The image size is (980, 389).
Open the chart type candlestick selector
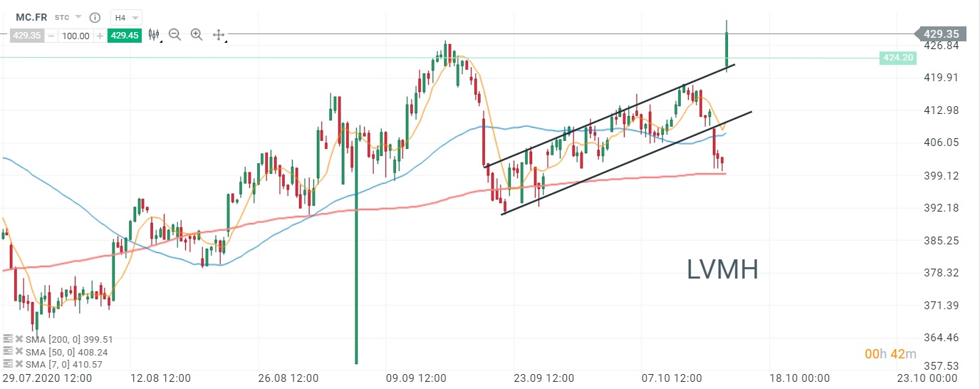tap(153, 35)
